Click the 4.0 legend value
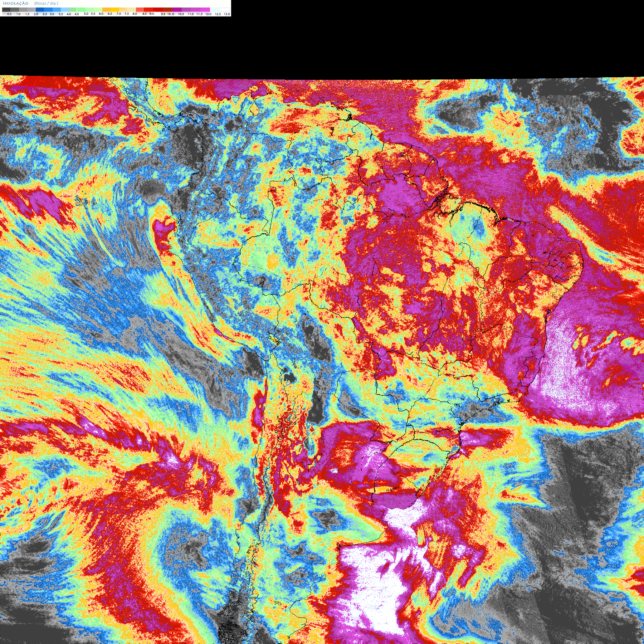 69,14
